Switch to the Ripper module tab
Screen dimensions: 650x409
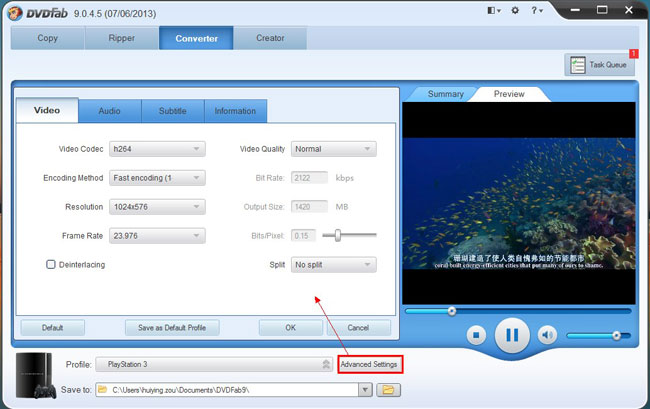point(122,38)
